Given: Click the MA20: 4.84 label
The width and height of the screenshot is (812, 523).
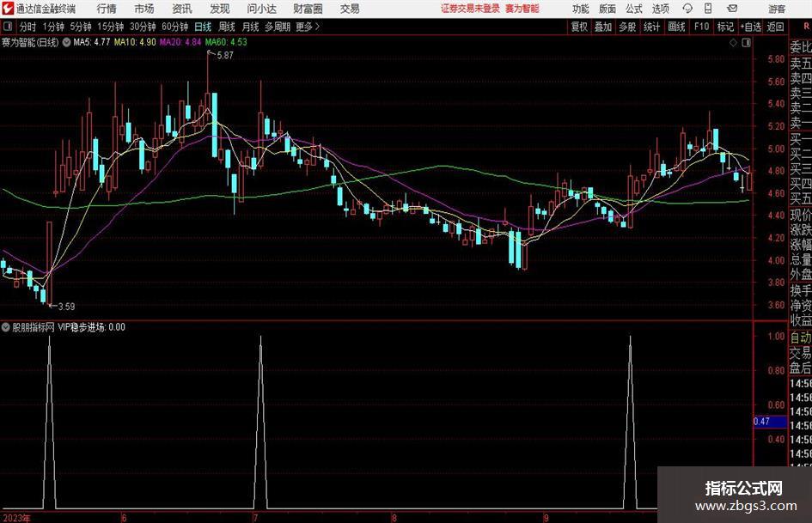Looking at the screenshot, I should pyautogui.click(x=180, y=42).
